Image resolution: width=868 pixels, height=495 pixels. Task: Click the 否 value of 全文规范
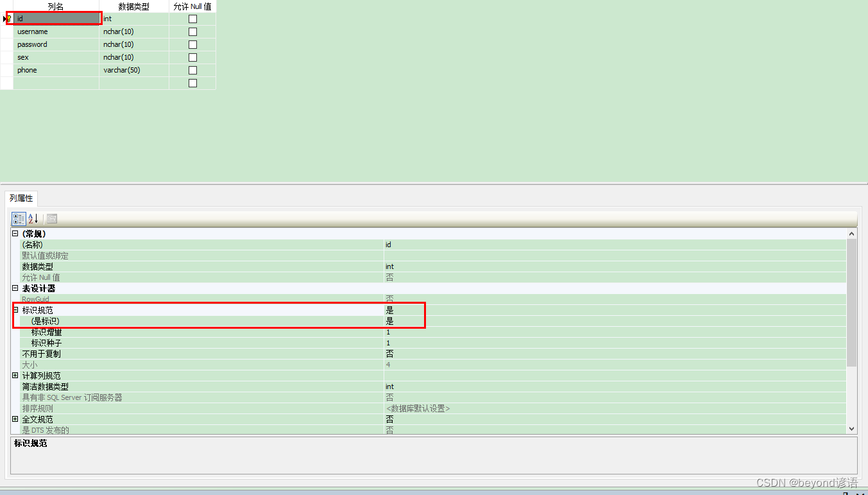pyautogui.click(x=389, y=419)
